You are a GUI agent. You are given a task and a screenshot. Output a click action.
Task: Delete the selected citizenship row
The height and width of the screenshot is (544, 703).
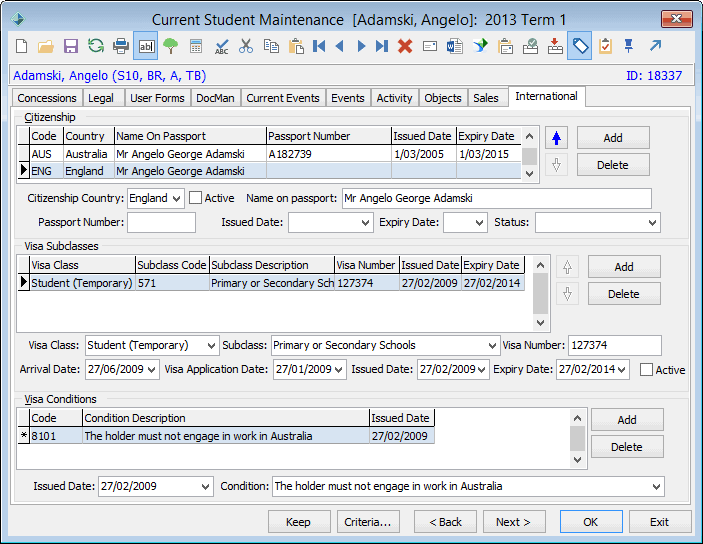point(613,165)
